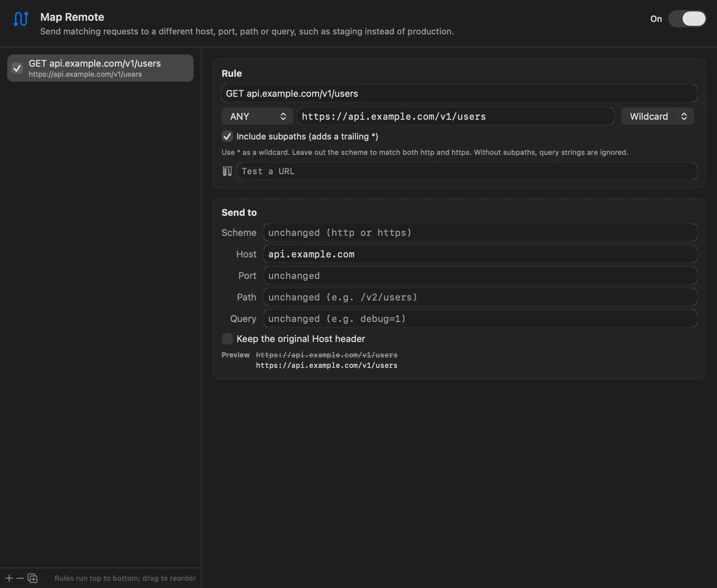Click the test tube icon beside Test a URL
The width and height of the screenshot is (717, 588).
[227, 171]
